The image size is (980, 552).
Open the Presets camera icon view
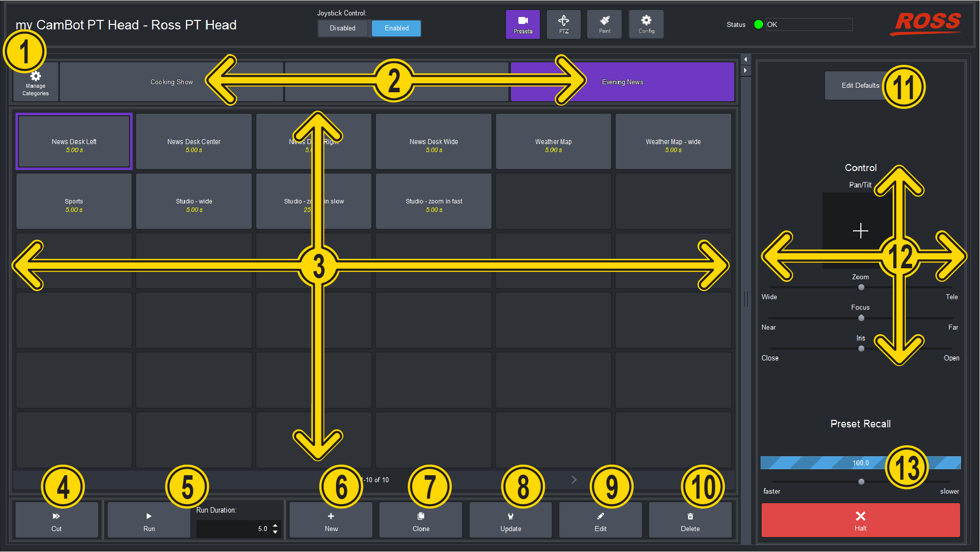click(522, 24)
